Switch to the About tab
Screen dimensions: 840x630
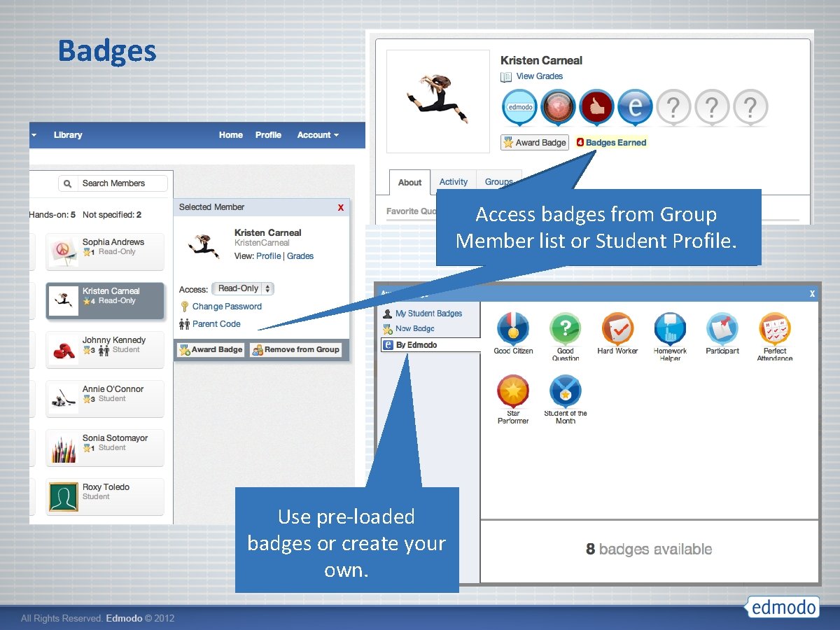(x=409, y=182)
